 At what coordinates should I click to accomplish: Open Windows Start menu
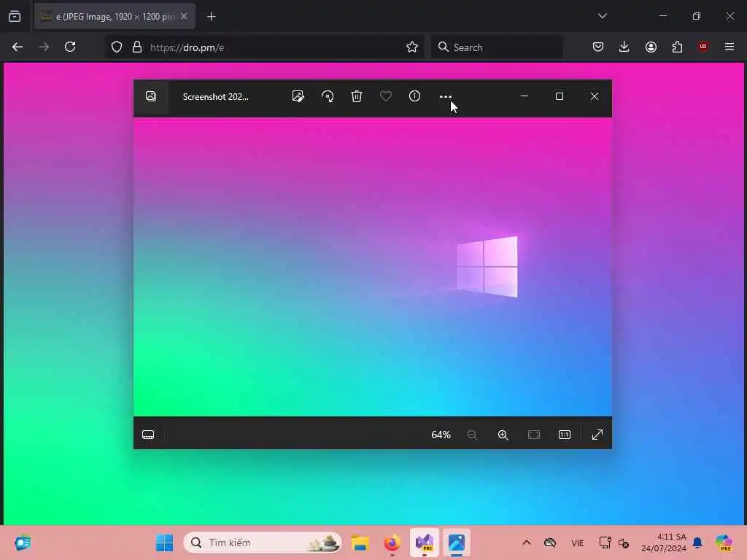tap(165, 542)
